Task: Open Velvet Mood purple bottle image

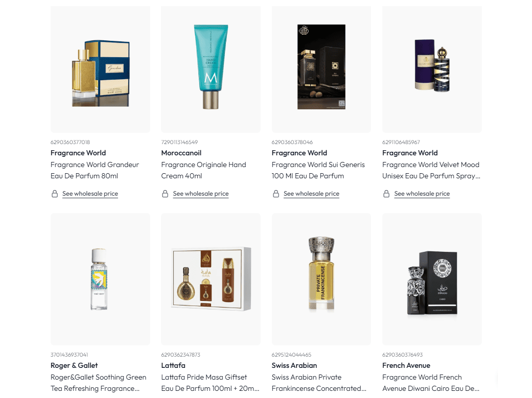Action: pyautogui.click(x=432, y=69)
